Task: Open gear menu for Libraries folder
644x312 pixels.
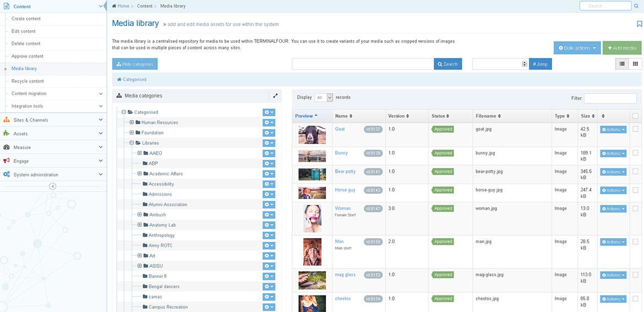Action: (x=269, y=143)
